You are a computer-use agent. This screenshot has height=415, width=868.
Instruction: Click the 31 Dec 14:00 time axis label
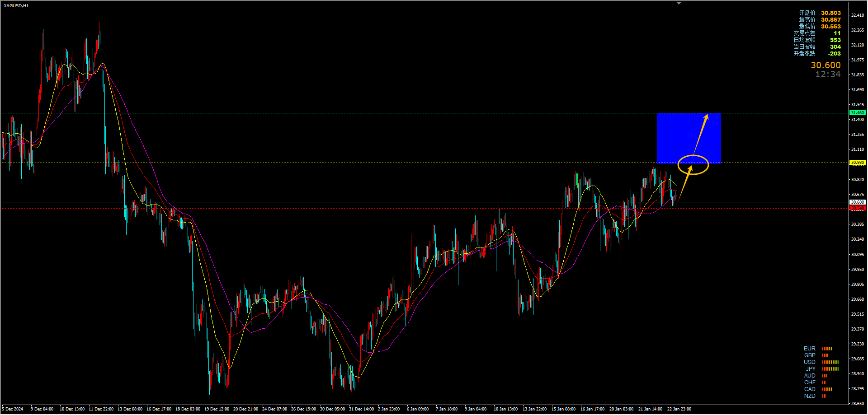click(x=362, y=409)
